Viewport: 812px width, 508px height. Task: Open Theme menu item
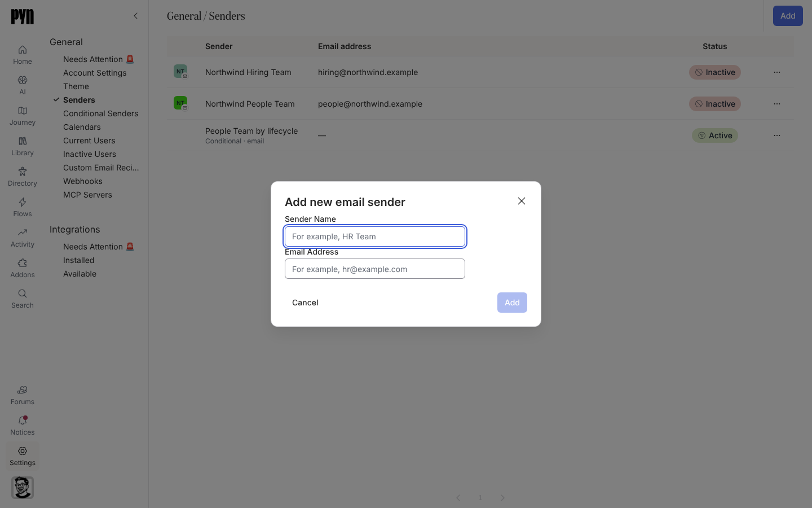(x=76, y=86)
